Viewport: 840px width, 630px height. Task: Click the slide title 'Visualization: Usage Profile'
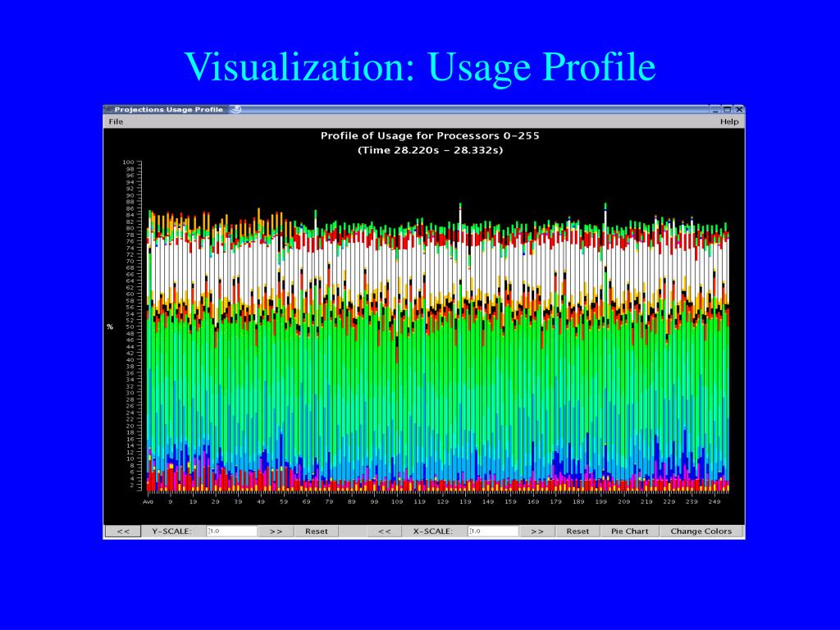420,67
